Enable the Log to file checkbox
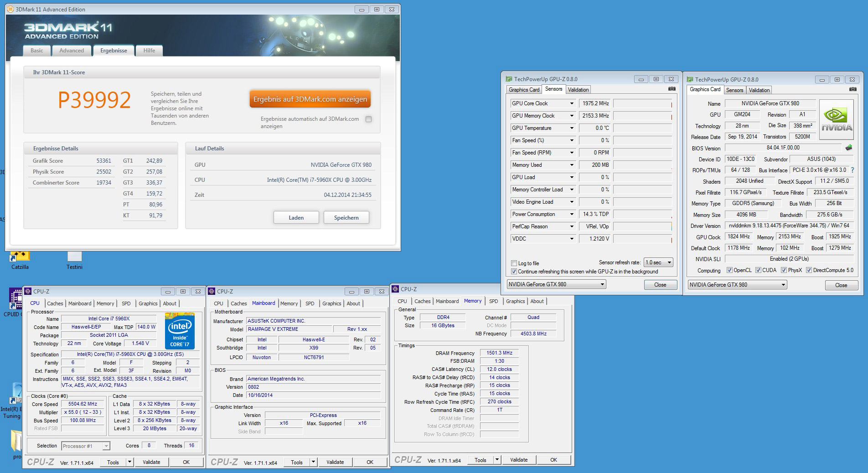 coord(514,263)
